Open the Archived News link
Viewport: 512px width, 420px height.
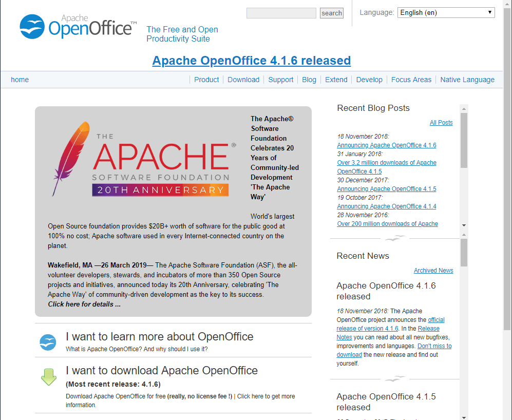tap(433, 271)
